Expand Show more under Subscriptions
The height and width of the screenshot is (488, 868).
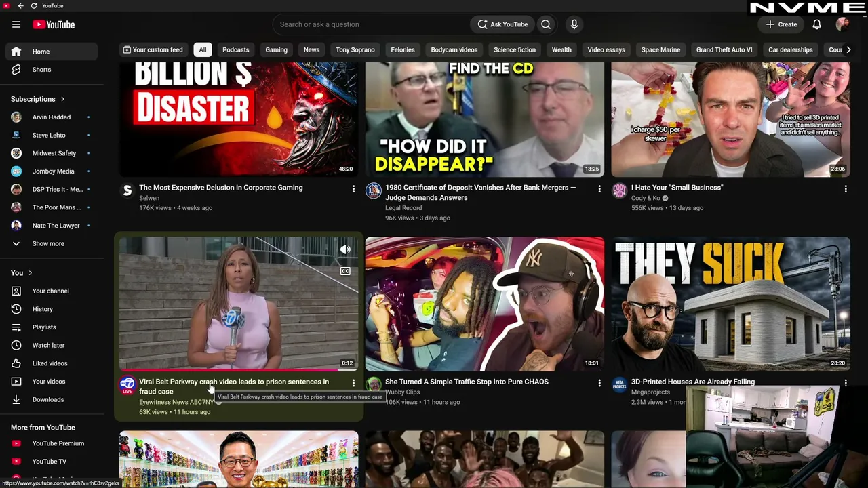(52, 244)
